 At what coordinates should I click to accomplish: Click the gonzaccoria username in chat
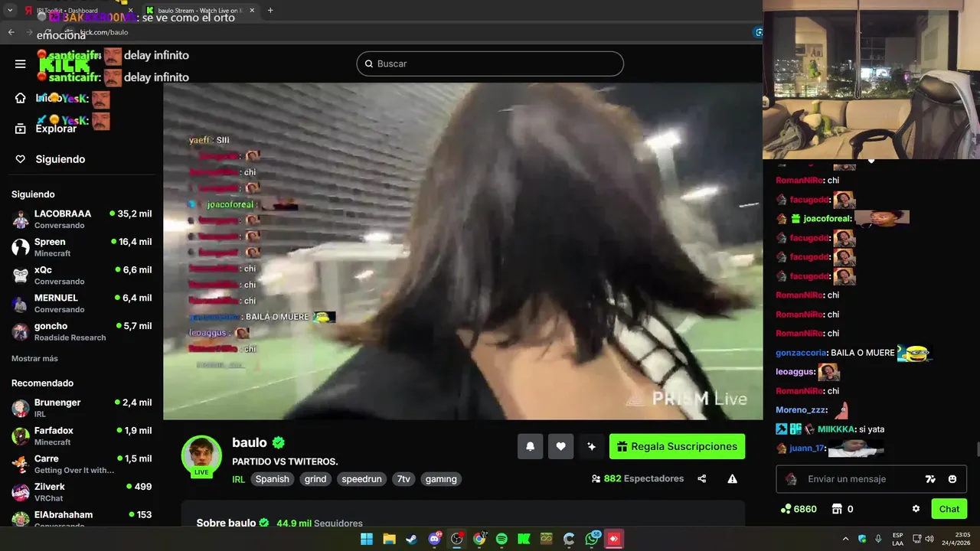(x=801, y=353)
